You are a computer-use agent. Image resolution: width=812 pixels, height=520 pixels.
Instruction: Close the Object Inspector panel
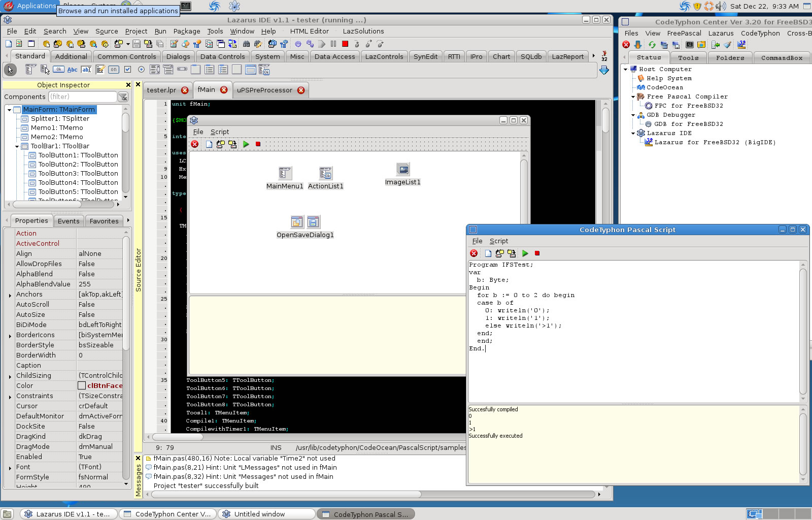[x=128, y=85]
